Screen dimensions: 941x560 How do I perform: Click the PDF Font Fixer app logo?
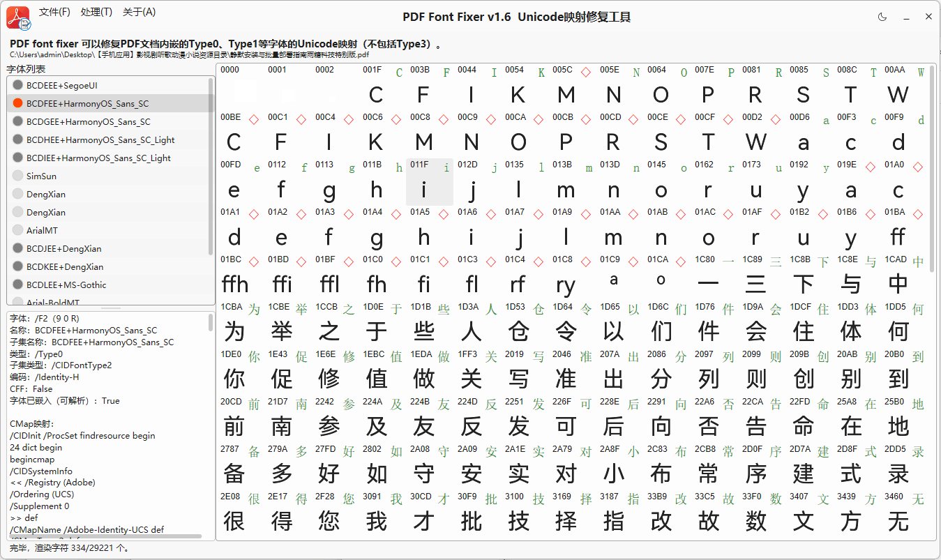tap(18, 17)
